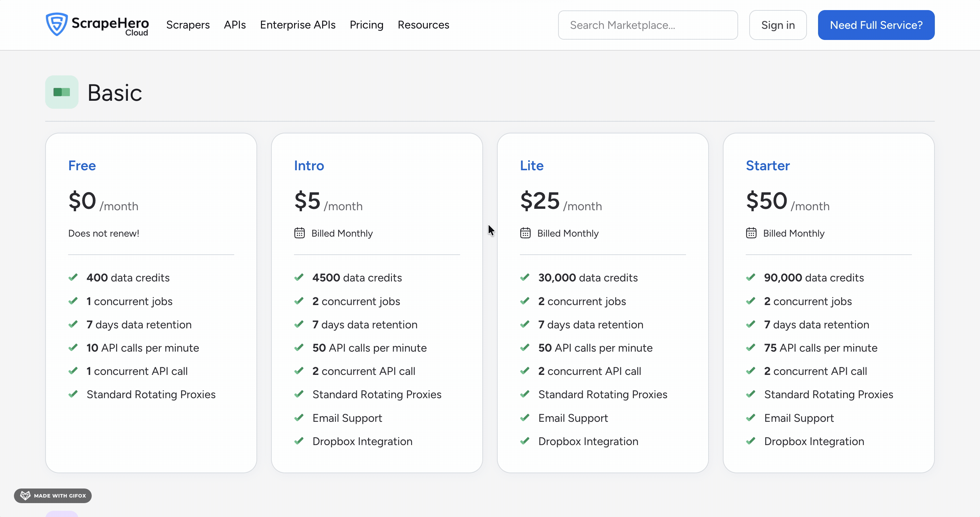Click '10 API calls per minute' text
Screen dimensions: 980x517
143,348
